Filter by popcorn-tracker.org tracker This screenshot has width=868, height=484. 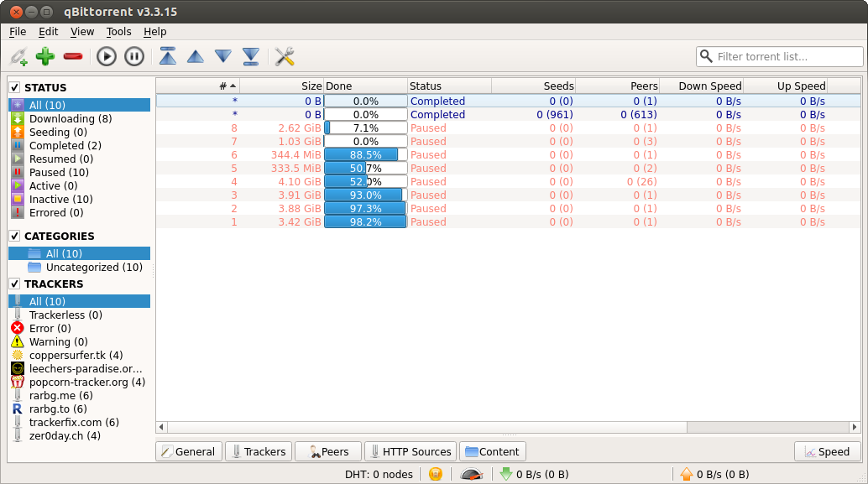point(79,383)
